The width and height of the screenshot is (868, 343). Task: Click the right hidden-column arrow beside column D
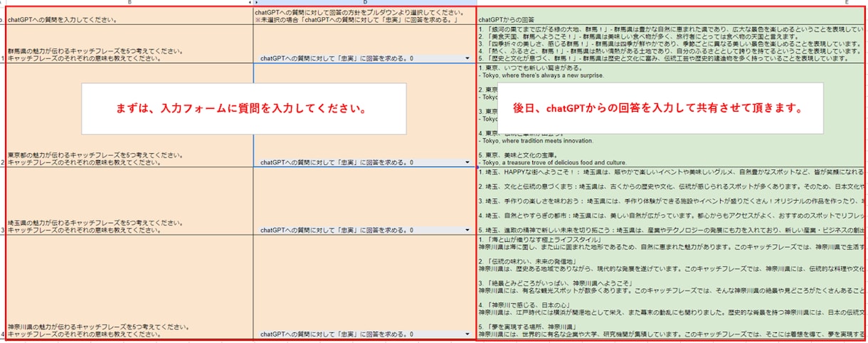pos(257,3)
